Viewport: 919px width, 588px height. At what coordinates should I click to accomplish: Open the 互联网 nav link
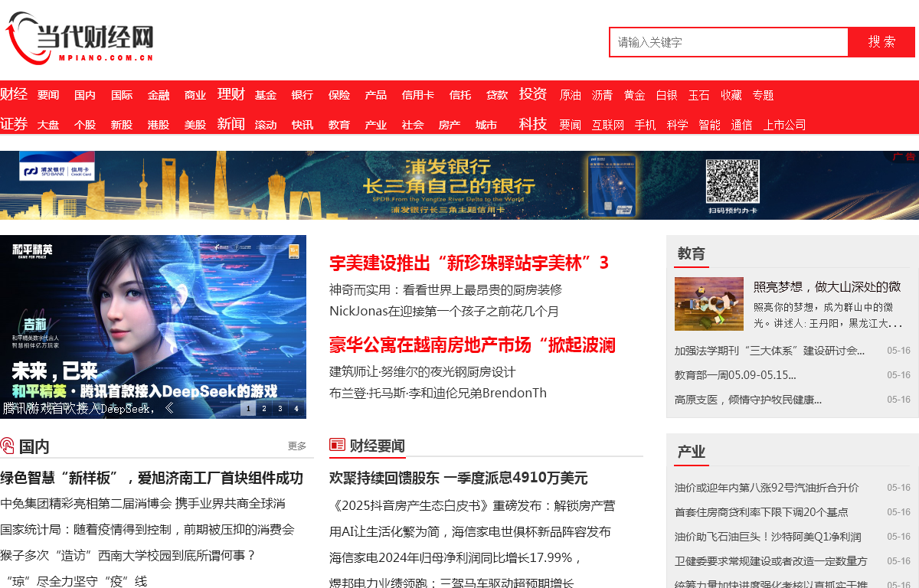pyautogui.click(x=608, y=125)
